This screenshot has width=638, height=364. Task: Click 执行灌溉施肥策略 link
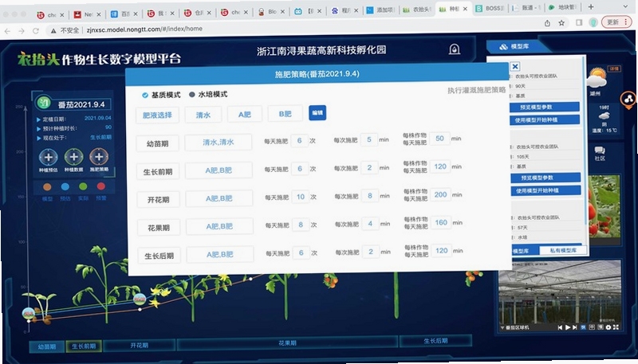pos(476,90)
